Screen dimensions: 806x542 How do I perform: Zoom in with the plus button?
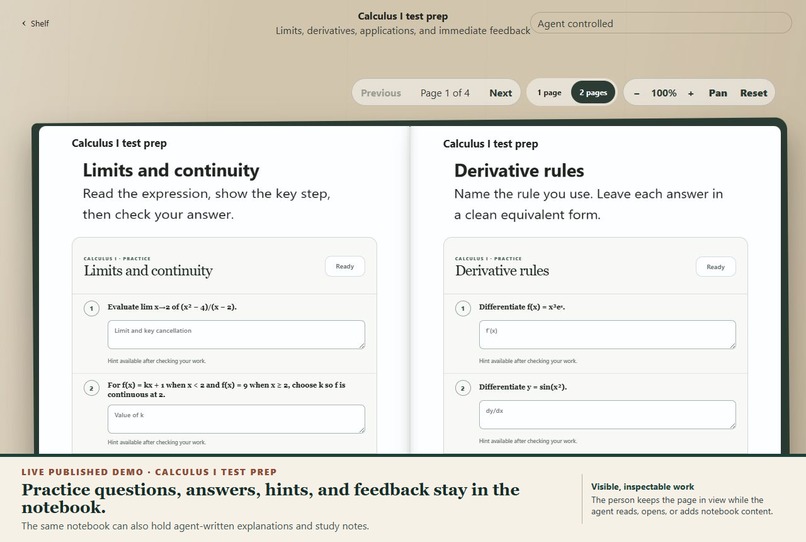click(691, 93)
